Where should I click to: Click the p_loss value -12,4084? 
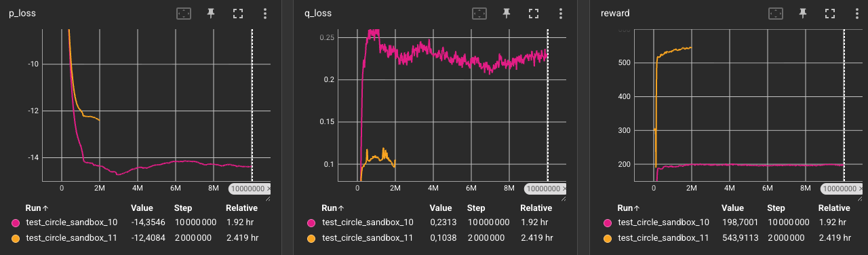(x=149, y=238)
